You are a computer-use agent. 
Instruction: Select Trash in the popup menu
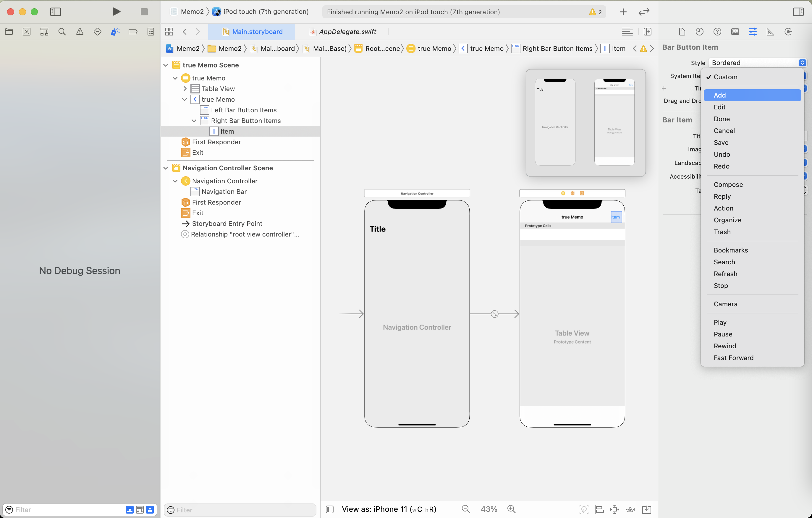(x=722, y=232)
